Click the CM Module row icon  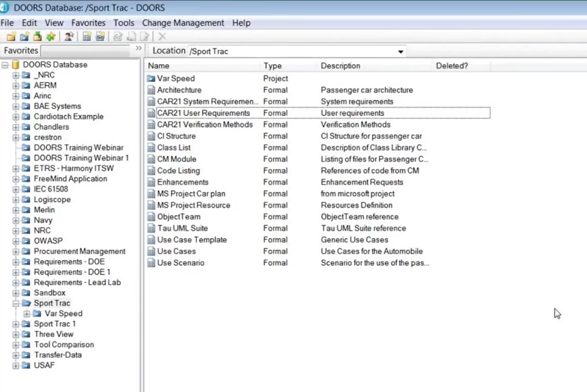[x=151, y=159]
